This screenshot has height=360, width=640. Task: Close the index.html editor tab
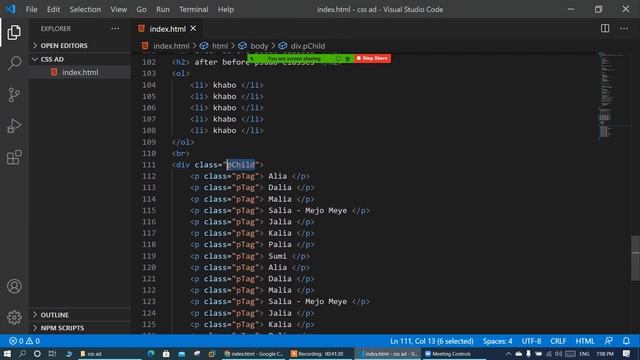pos(193,29)
